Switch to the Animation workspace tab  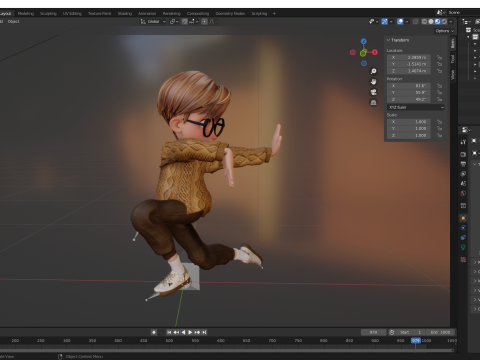pos(147,14)
